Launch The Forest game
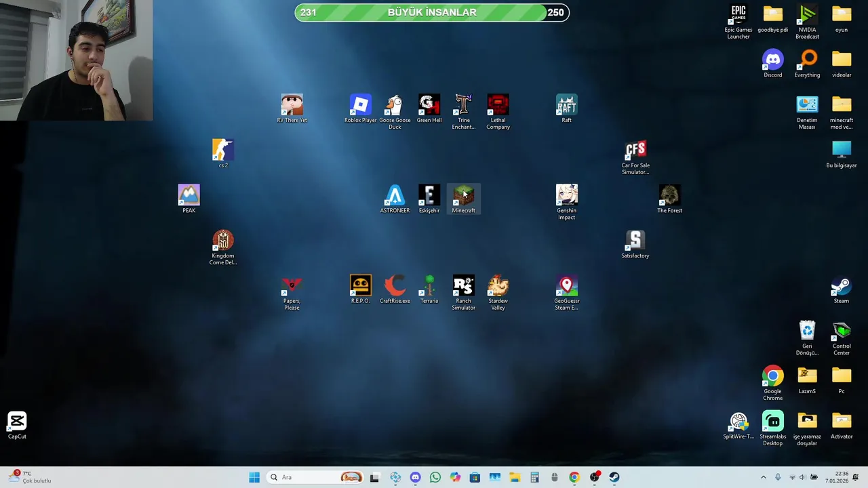The height and width of the screenshot is (488, 868). click(669, 199)
